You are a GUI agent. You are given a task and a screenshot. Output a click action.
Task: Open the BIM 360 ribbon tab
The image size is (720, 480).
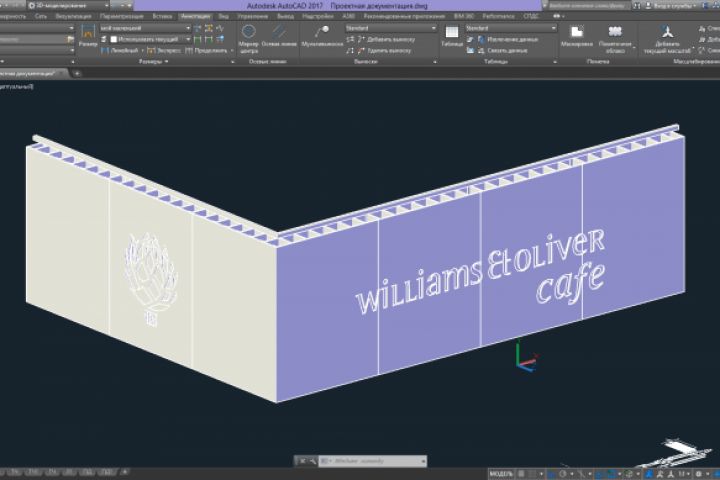click(464, 16)
